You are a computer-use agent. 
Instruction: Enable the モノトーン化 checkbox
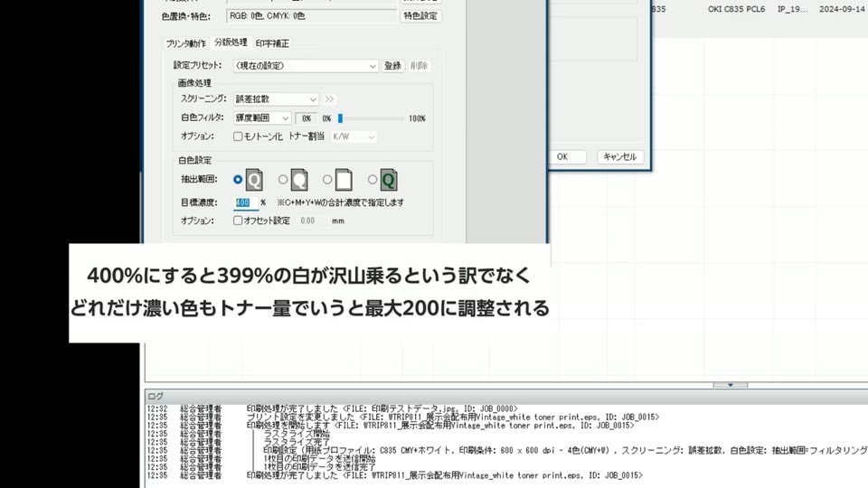[238, 136]
